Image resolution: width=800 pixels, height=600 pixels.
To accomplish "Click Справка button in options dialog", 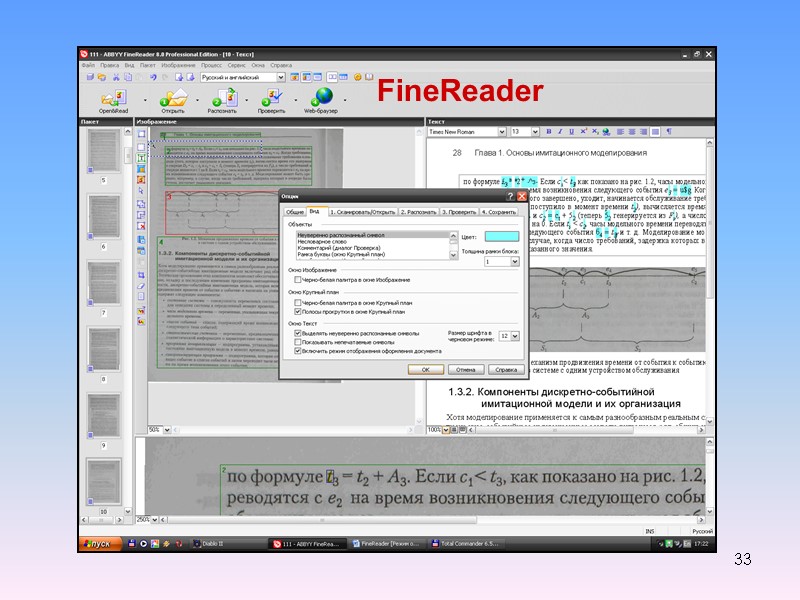I will pyautogui.click(x=506, y=369).
